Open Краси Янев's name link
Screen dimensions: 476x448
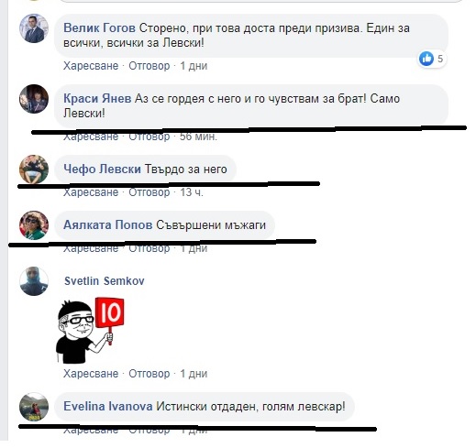pos(97,99)
